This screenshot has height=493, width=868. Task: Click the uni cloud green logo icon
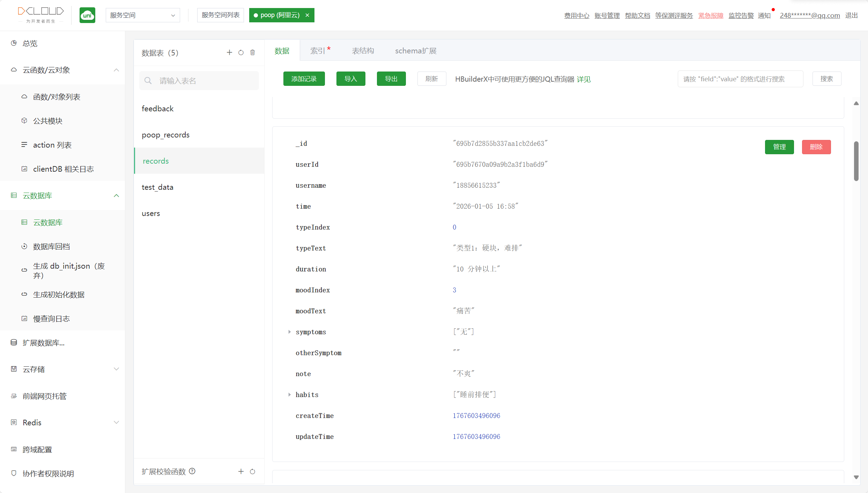click(87, 15)
